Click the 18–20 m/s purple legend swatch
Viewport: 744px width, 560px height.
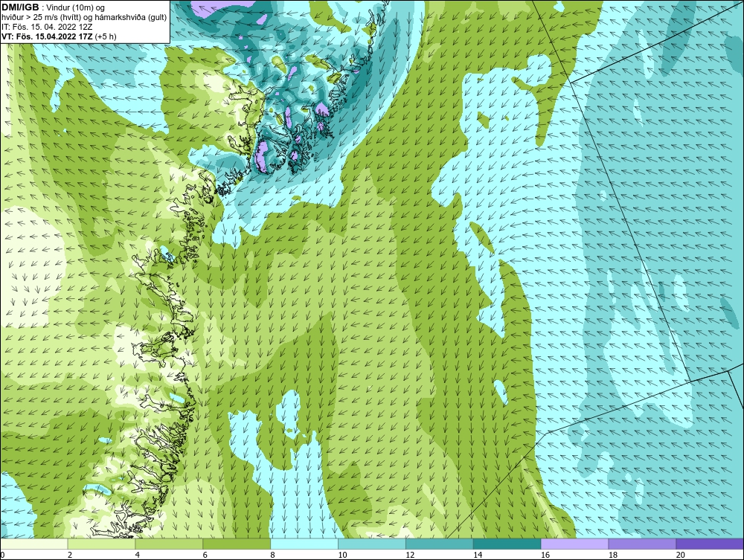click(x=643, y=544)
